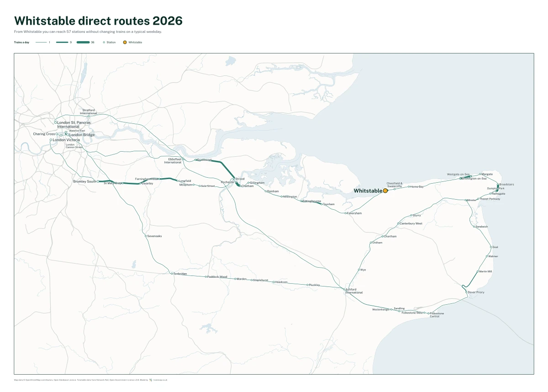Click the 'Chestfield & Swalecliffe' label
The image size is (548, 392).
pos(394,185)
